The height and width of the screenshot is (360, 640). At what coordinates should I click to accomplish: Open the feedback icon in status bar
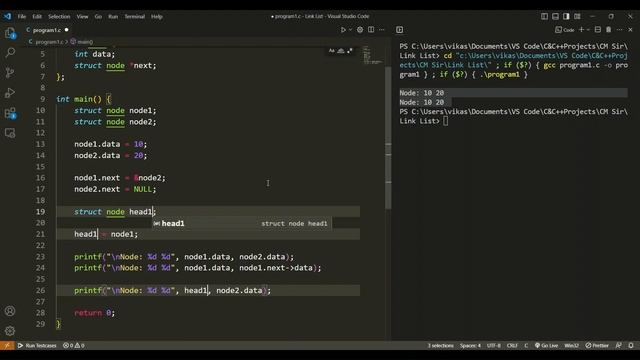[619, 345]
